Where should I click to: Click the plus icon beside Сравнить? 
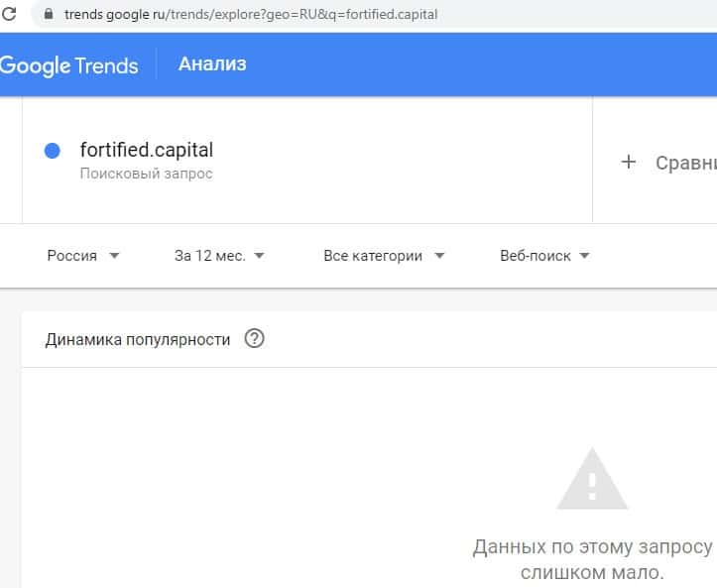click(628, 163)
